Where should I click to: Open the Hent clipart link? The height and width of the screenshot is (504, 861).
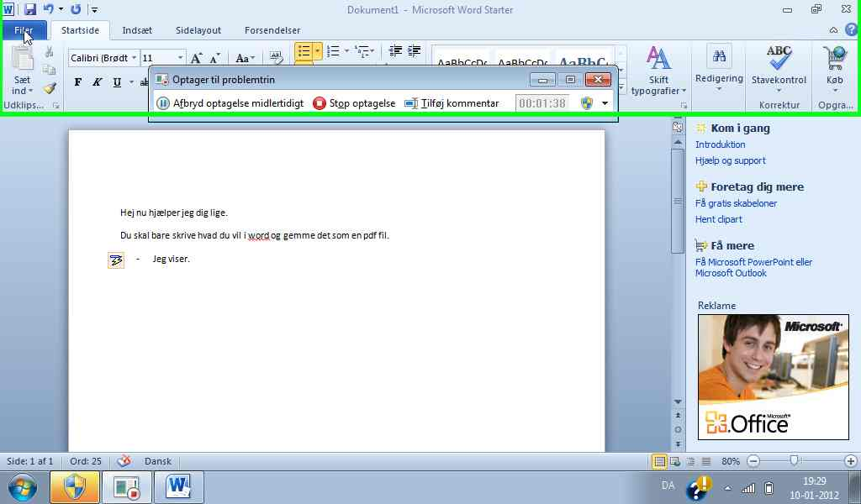[718, 219]
